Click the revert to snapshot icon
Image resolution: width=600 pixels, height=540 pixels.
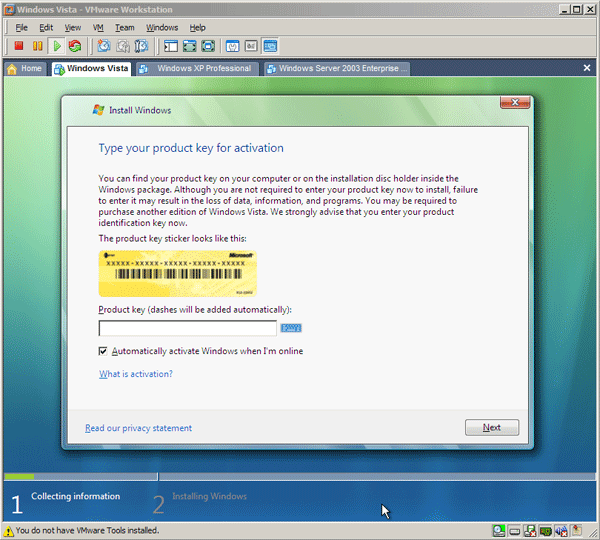tap(123, 46)
